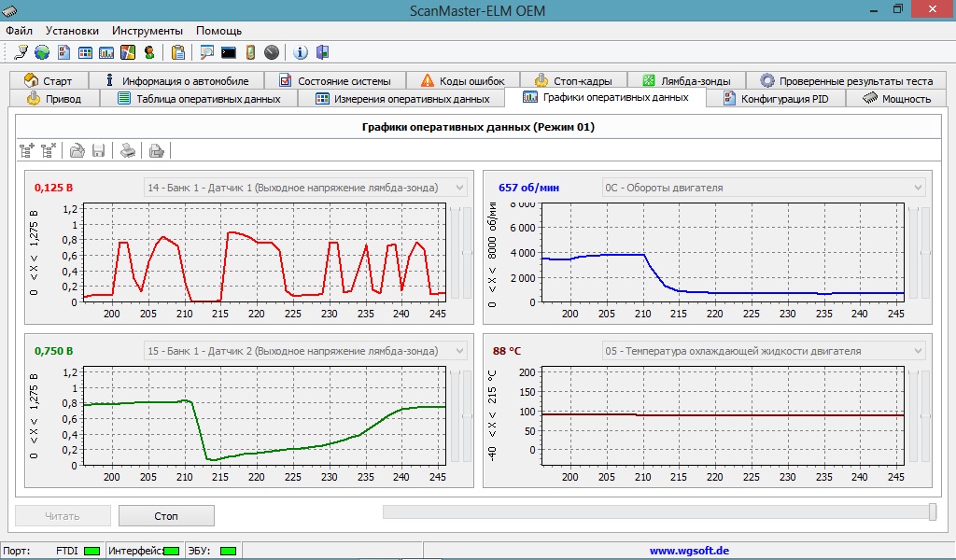Click the remove graph icon with cross

(x=49, y=149)
